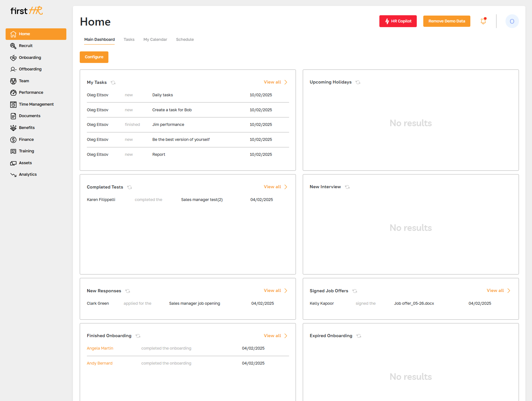Screen dimensions: 532x401
Task: Launch HR Copilot
Action: coord(398,21)
